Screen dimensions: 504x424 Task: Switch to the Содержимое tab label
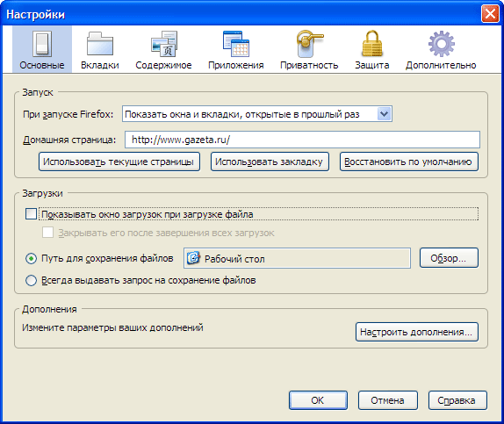163,65
